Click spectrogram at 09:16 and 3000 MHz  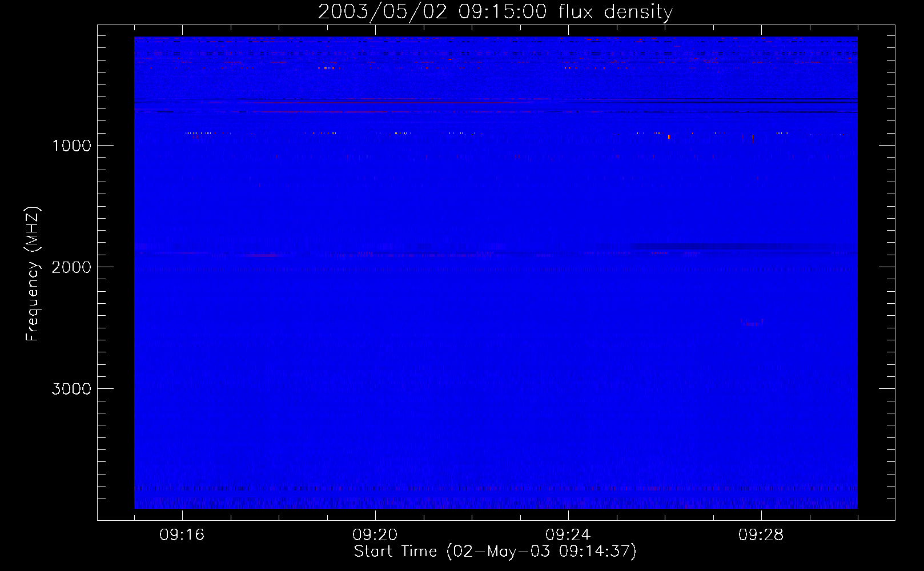point(182,388)
